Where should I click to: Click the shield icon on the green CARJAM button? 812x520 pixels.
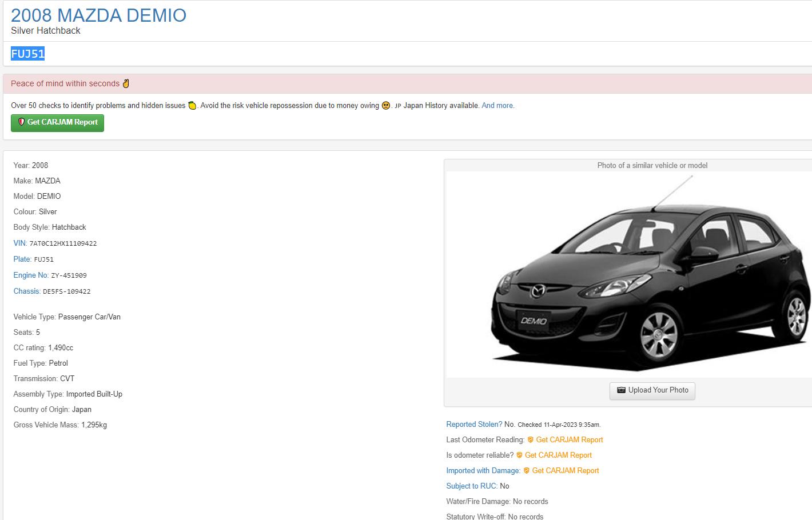(21, 122)
